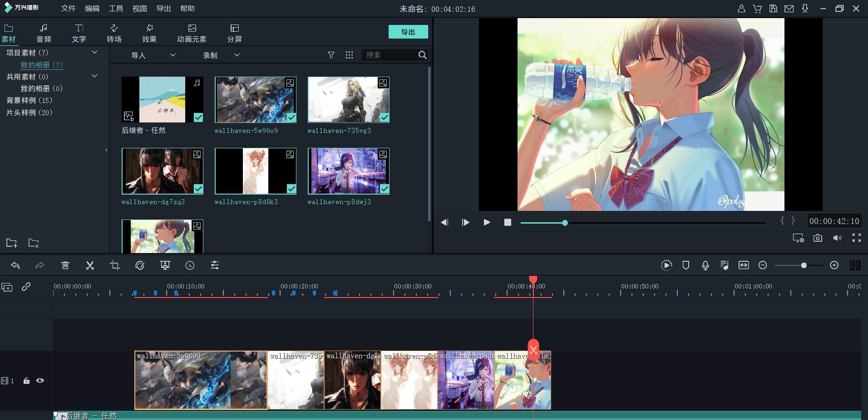Screen dimensions: 868x420
Task: Add a marker with shield icon
Action: coord(686,265)
